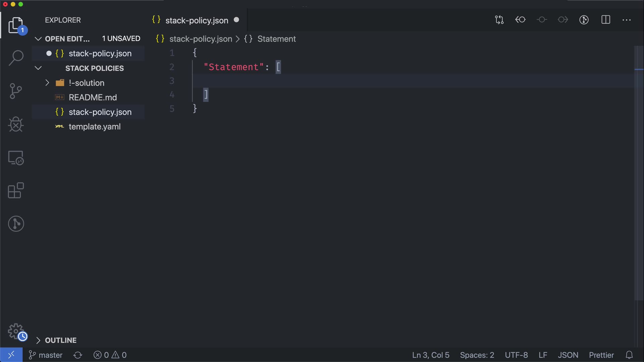Open the Run and Debug view

click(x=16, y=124)
